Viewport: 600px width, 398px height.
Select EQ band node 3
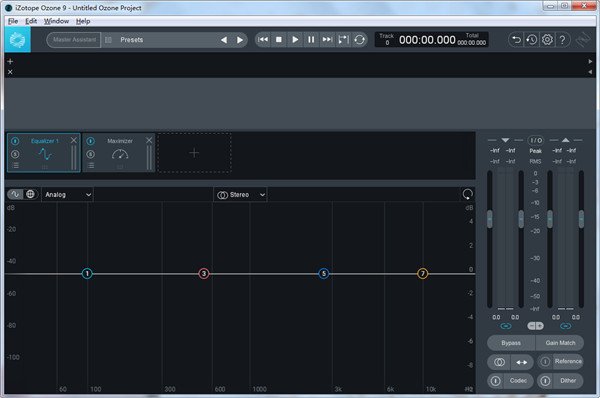point(204,274)
